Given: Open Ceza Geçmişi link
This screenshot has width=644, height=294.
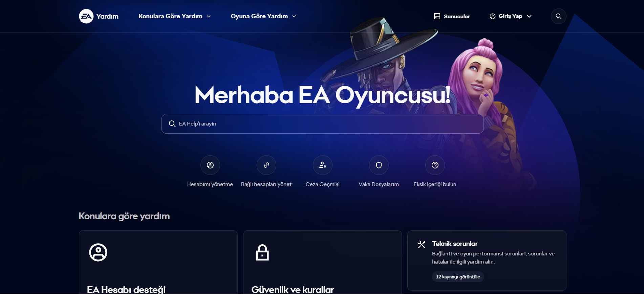Looking at the screenshot, I should pyautogui.click(x=322, y=184).
